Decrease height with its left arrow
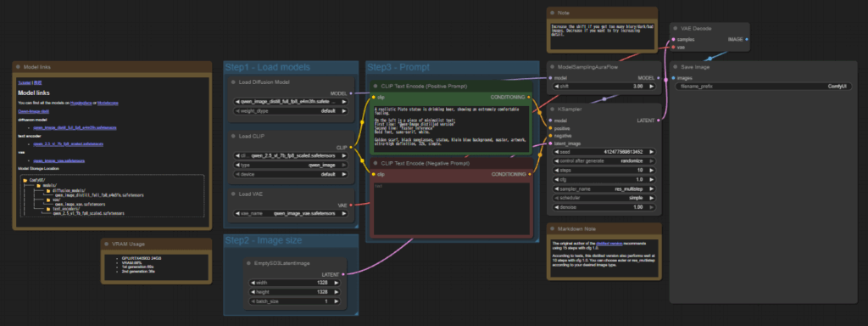The image size is (868, 326). coord(253,292)
